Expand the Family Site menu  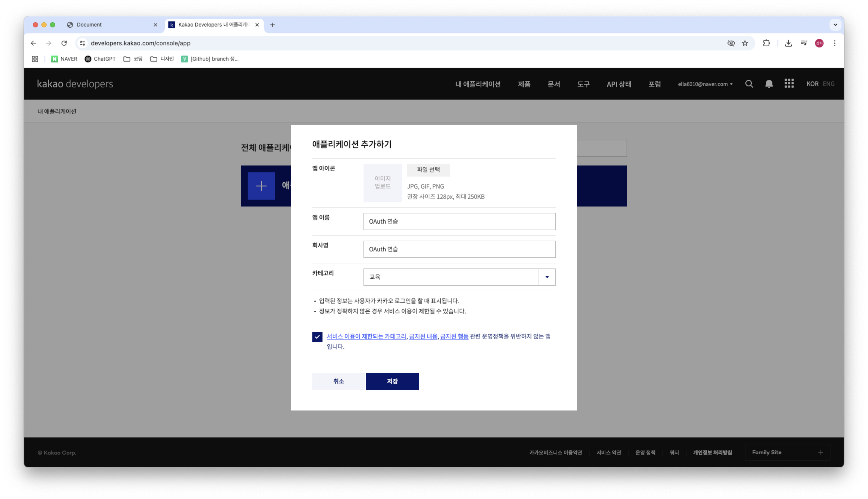click(x=787, y=452)
